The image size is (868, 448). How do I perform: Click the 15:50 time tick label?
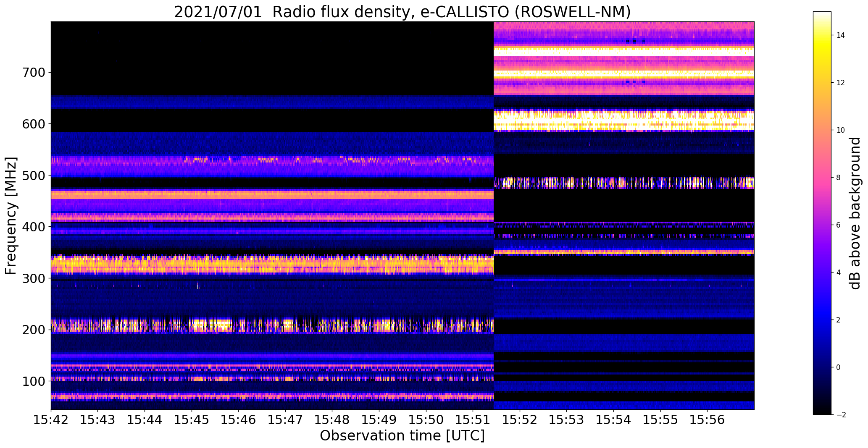[426, 419]
